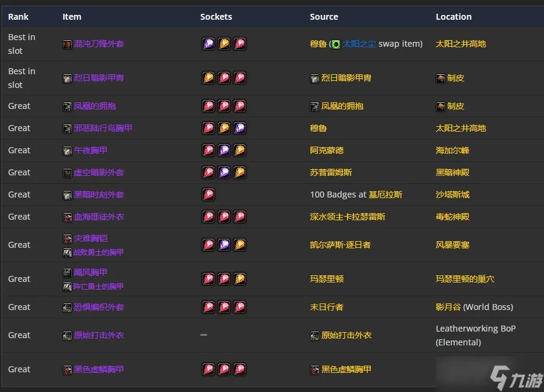
Task: Click the first orange gem in 烈日暗影甲胄 row
Action: 208,78
